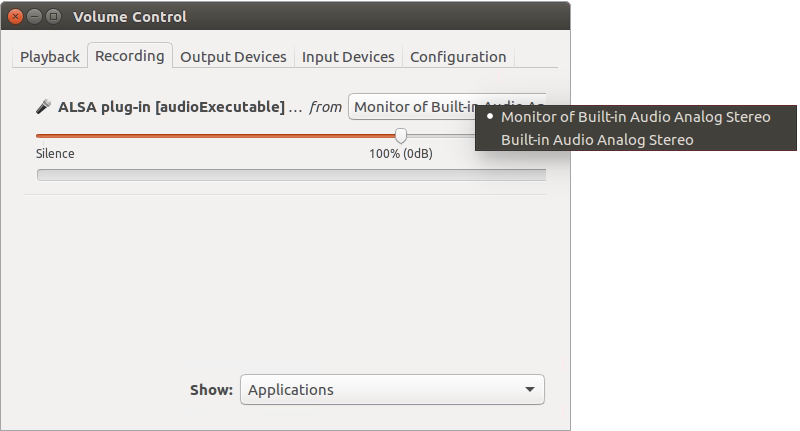Switch to the Playback tab
The width and height of the screenshot is (800, 431).
tap(50, 57)
